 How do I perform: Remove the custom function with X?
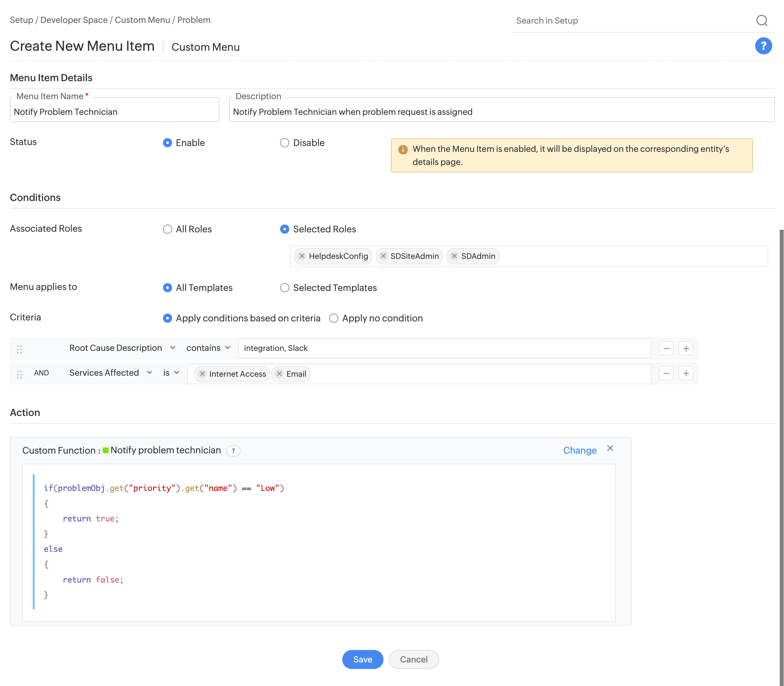pos(610,448)
